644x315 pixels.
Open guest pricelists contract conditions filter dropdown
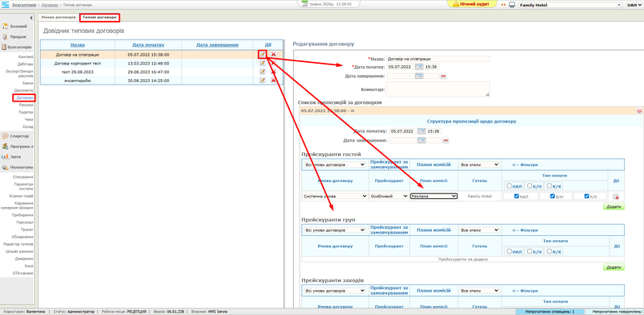pyautogui.click(x=334, y=164)
